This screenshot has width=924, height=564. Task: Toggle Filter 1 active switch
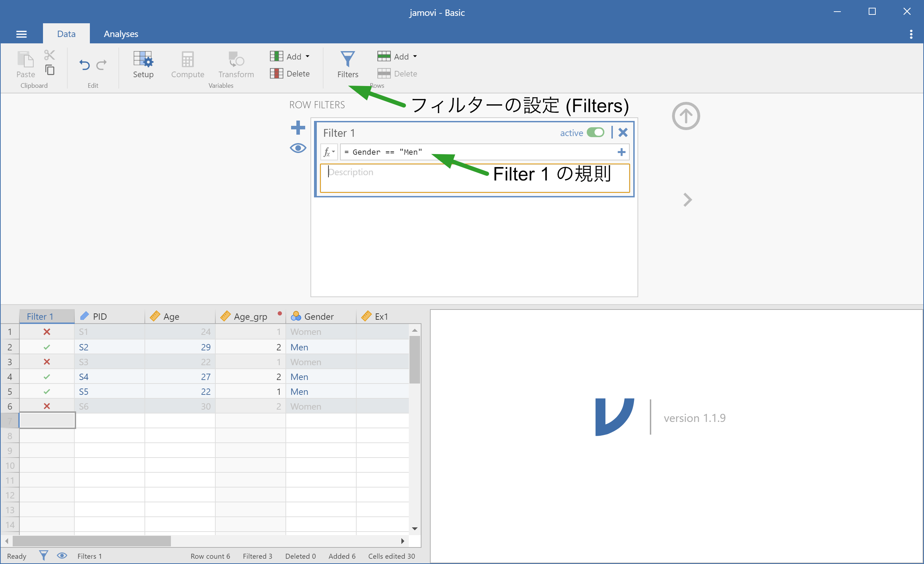[595, 133]
